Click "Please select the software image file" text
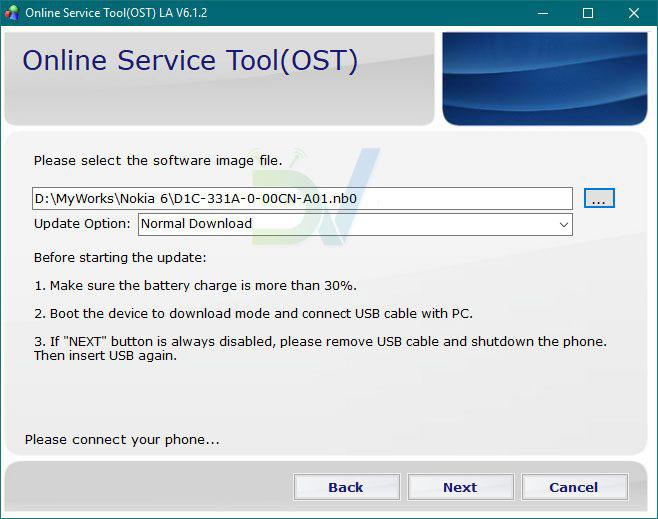The image size is (658, 519). (158, 160)
